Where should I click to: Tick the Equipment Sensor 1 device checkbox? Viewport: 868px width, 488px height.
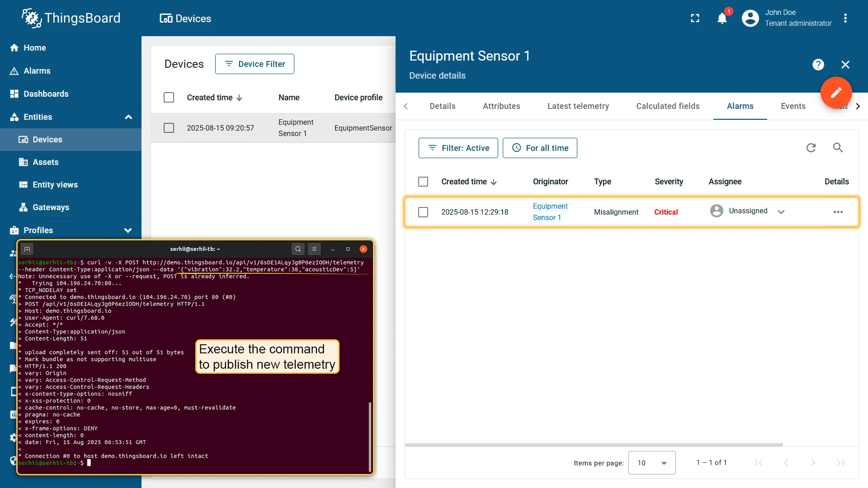pos(169,128)
